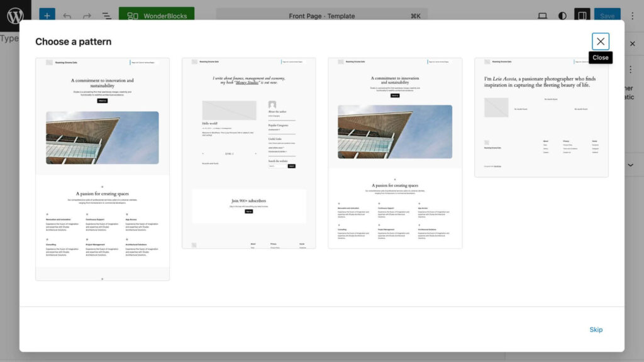Click the Redo arrow in the toolbar
Screen dimensions: 644x362
87,16
